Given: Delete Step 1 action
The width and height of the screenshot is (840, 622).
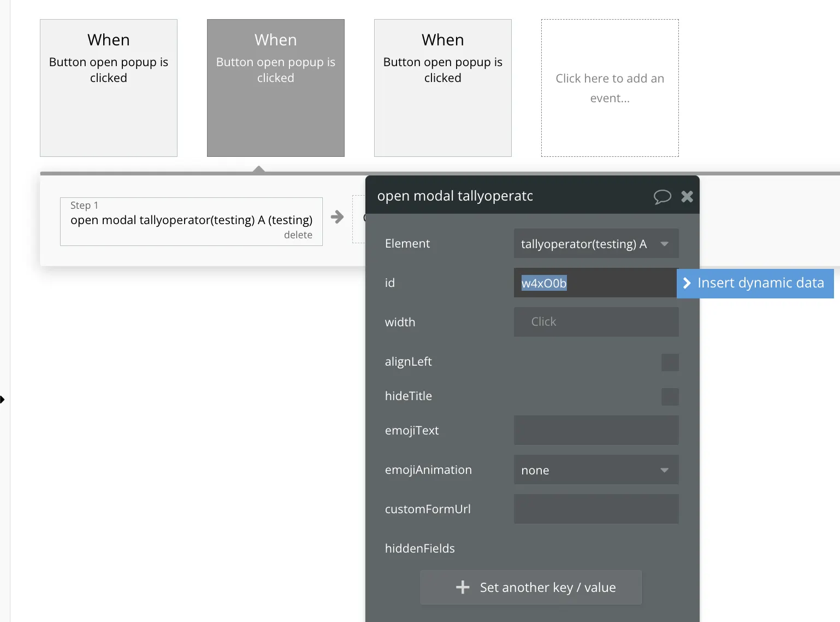Looking at the screenshot, I should pos(298,235).
